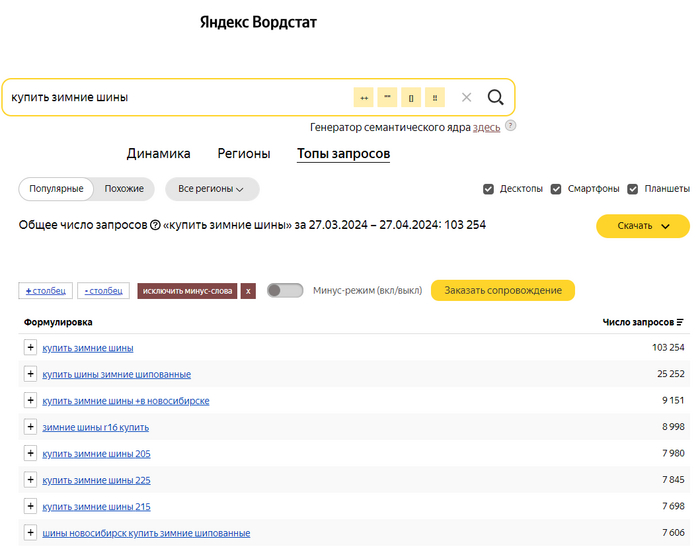
Task: Clear the search query with the X icon
Action: coord(466,97)
